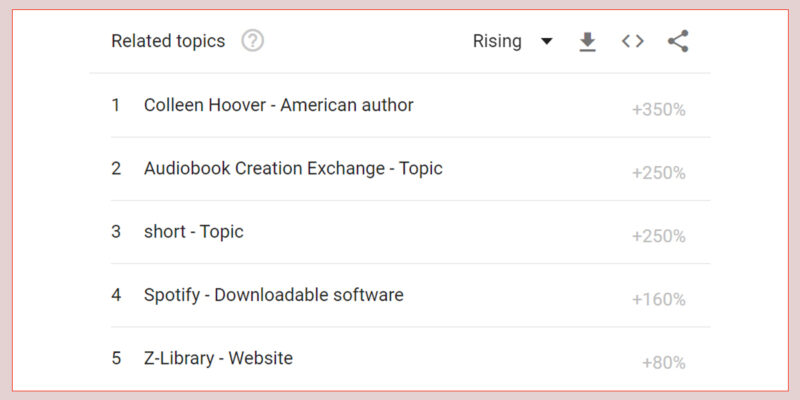Click the +350% value for Colleen Hoover
800x400 pixels.
659,110
